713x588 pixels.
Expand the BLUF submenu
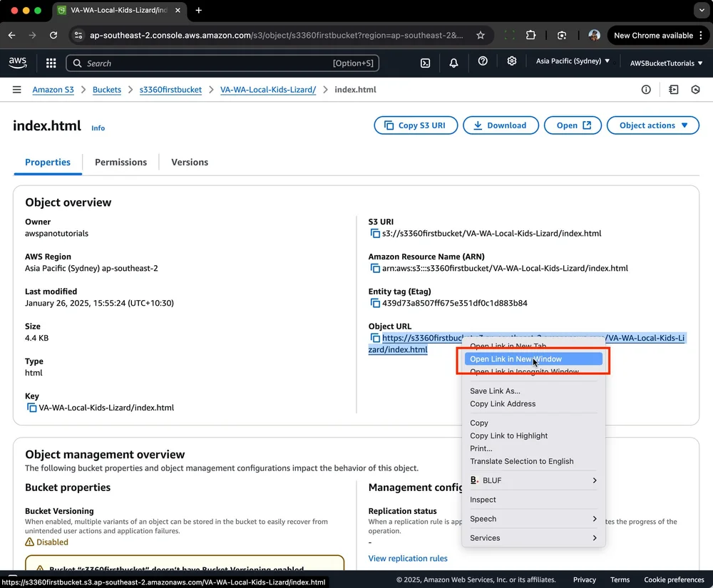[533, 480]
